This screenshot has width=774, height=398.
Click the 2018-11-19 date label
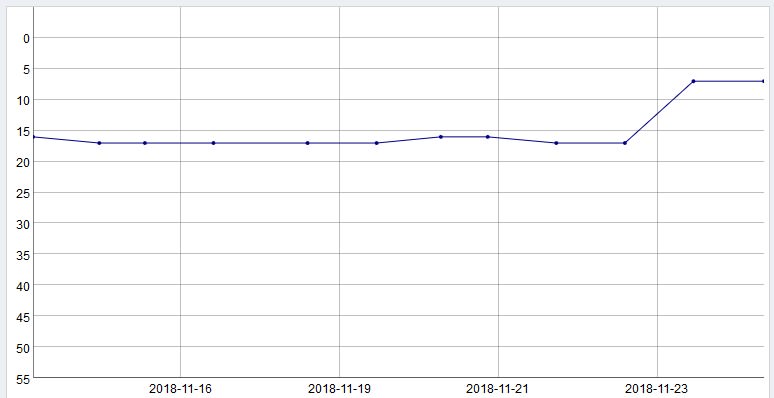(339, 389)
